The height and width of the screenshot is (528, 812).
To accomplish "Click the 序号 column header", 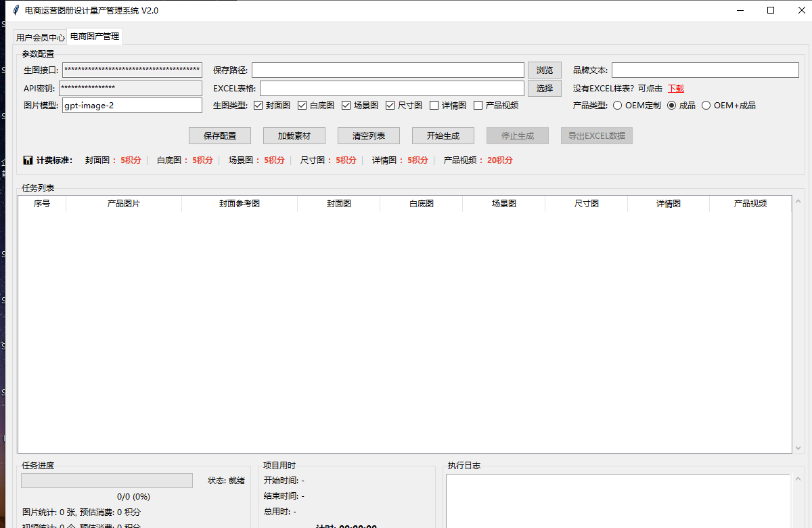I will pos(42,204).
